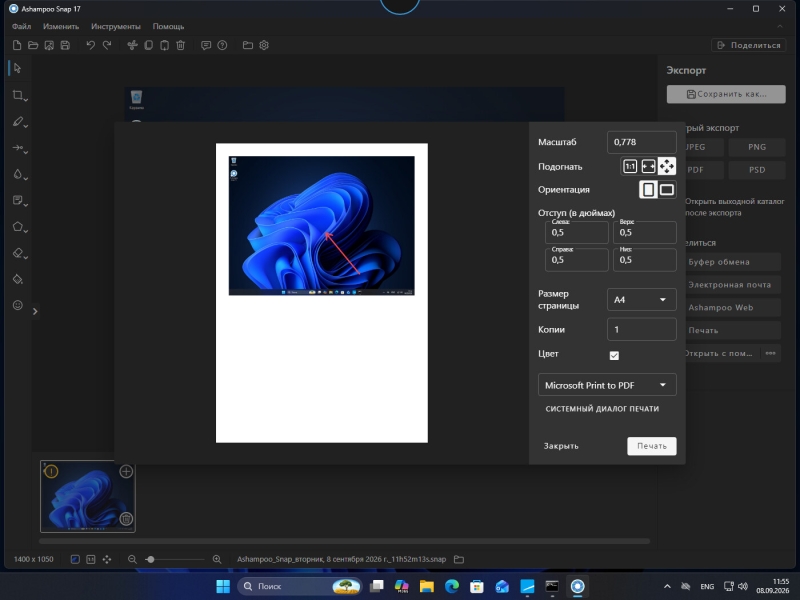Screen dimensions: 800x600
Task: Select the crop tool
Action: [19, 95]
